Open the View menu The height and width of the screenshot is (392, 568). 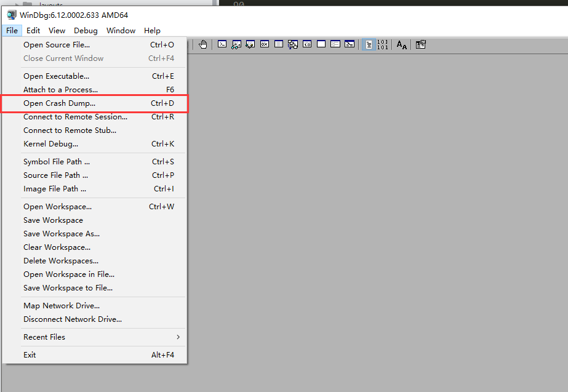click(57, 30)
